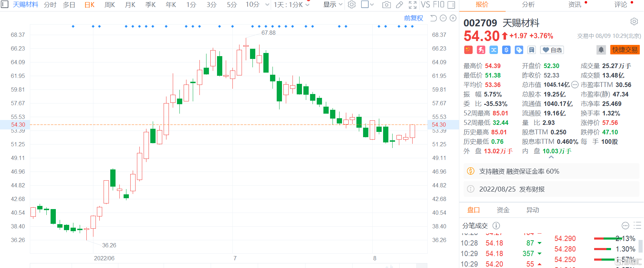This screenshot has width=644, height=268.
Task: Toggle the checkbox beside 天赐材料
Action: (5, 5)
